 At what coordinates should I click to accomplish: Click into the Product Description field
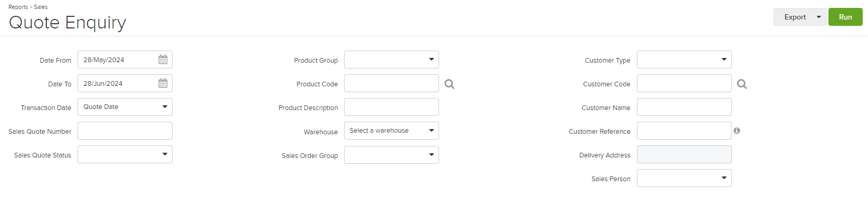coord(392,107)
